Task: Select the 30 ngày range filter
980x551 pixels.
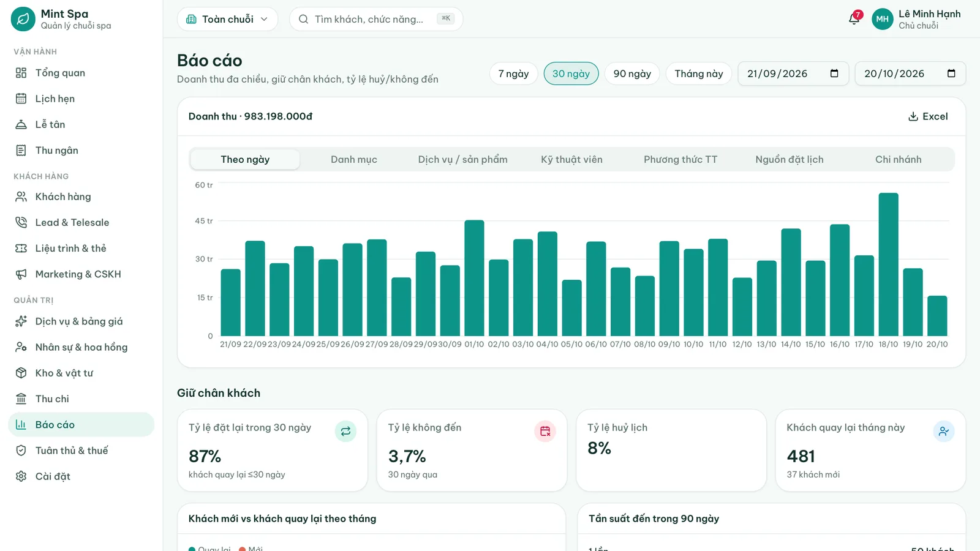Action: (x=571, y=73)
